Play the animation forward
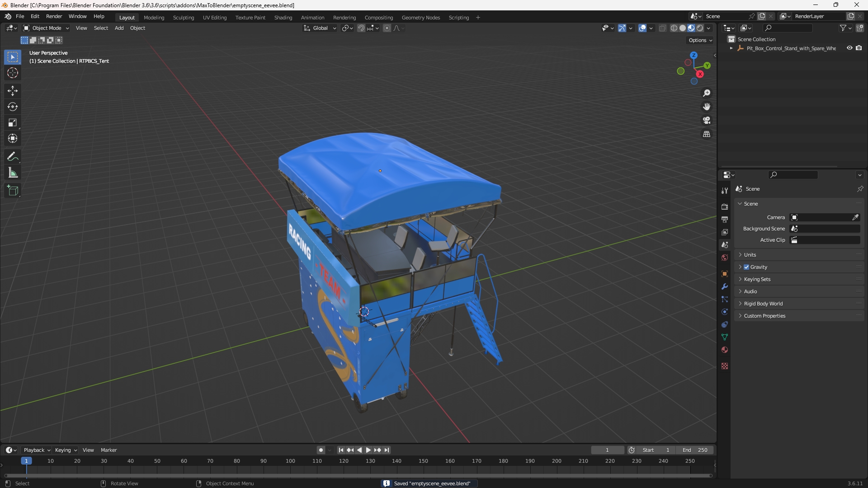Image resolution: width=868 pixels, height=488 pixels. tap(368, 450)
